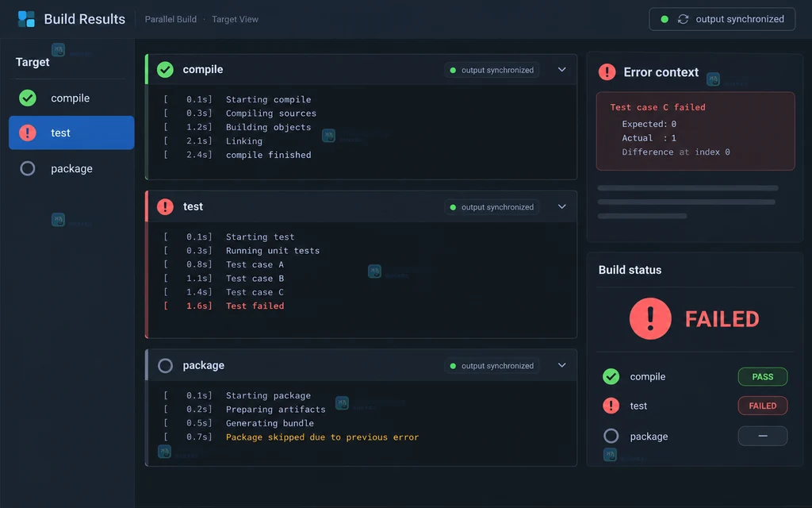812x508 pixels.
Task: Click the red alert icon beside test in the Target sidebar
Action: (x=28, y=133)
